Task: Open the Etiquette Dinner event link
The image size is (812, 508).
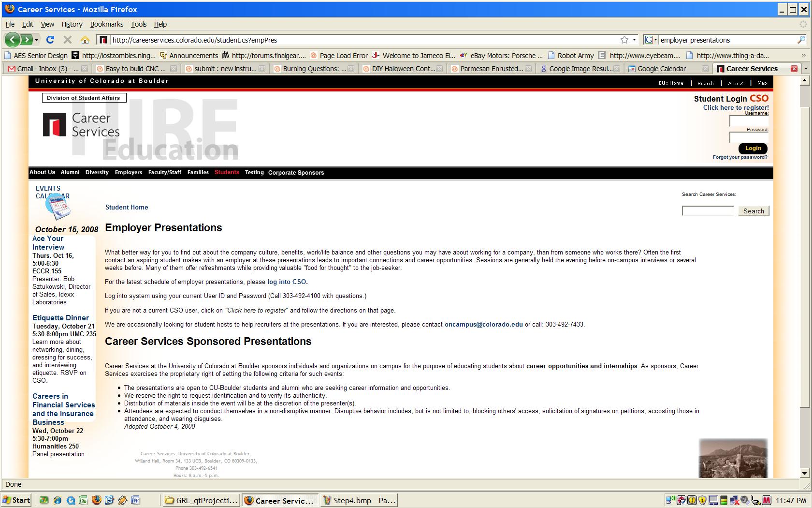Action: (60, 318)
